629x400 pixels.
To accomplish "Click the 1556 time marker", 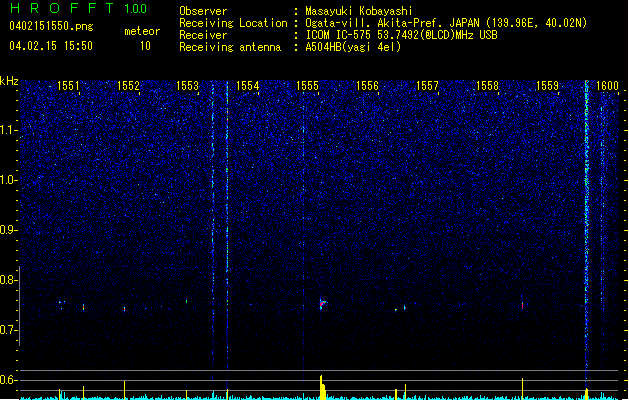I will click(367, 86).
